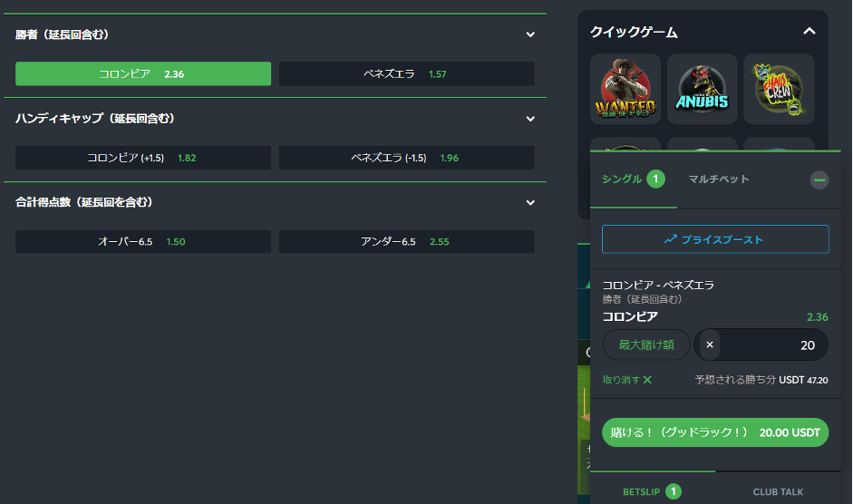Minimize the betslip with minus icon

tap(819, 180)
